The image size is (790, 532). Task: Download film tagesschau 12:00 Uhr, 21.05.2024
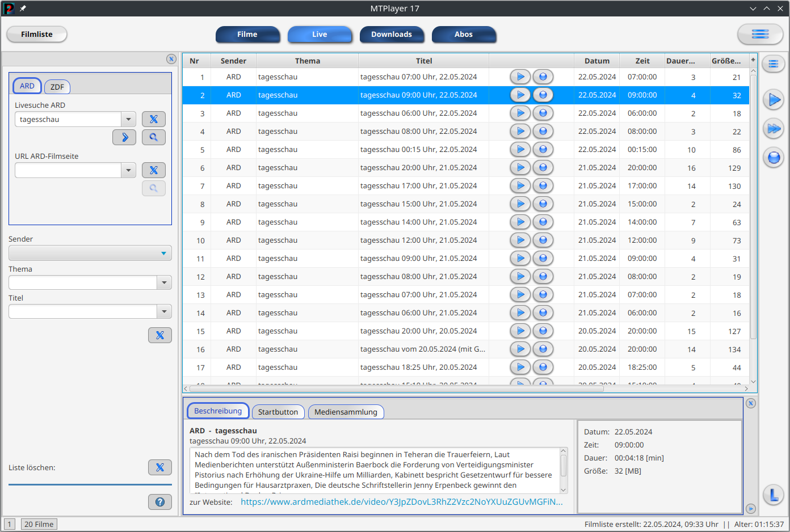tap(543, 240)
